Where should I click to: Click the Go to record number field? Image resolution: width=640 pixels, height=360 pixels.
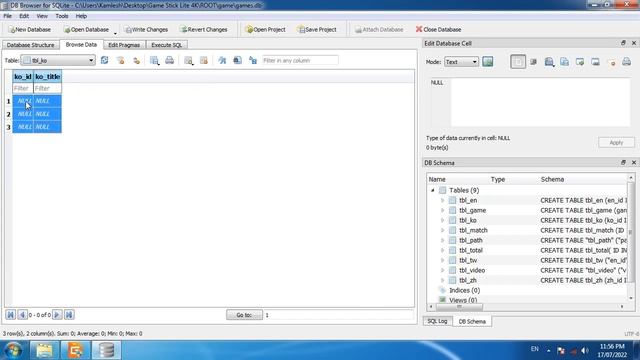pyautogui.click(x=338, y=315)
